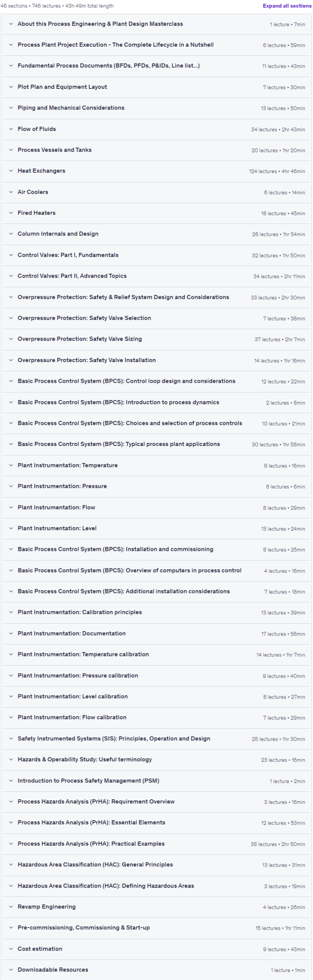Screen dimensions: 313x980
Task: Expand chevron for Safety Instrumented Systems section
Action: pos(11,738)
